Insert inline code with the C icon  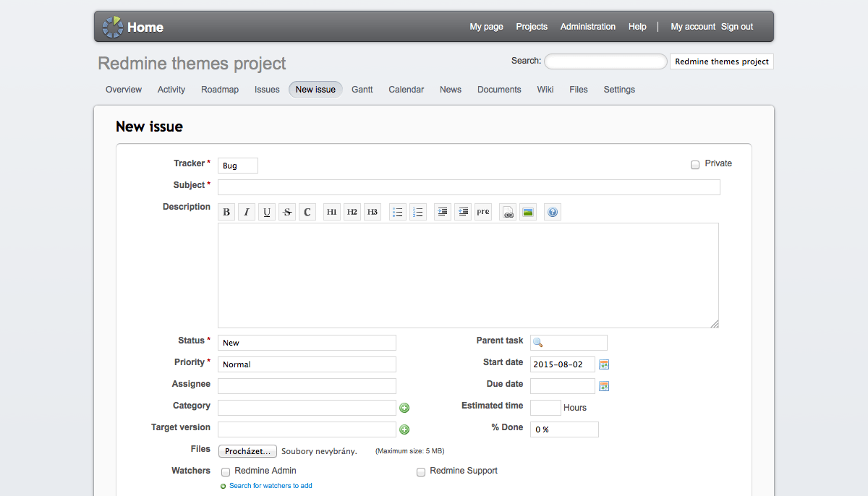pos(307,212)
